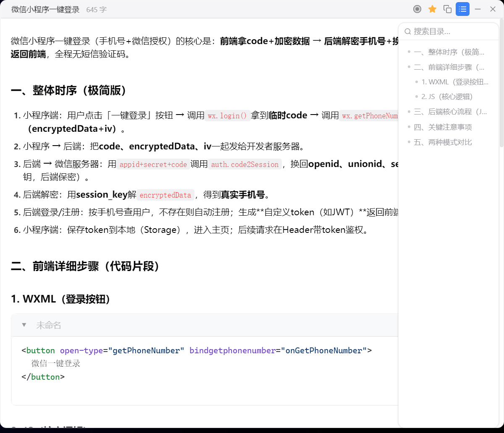Click inline code wx.login()
Image resolution: width=504 pixels, height=433 pixels.
pos(228,115)
